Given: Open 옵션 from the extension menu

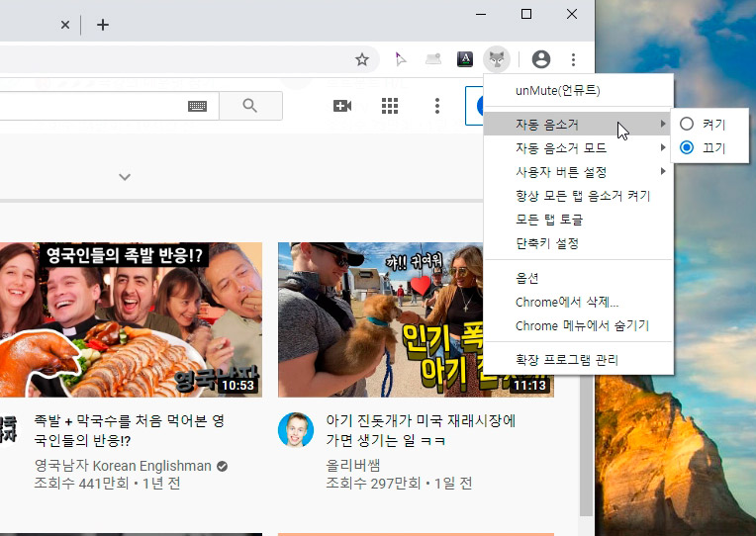Looking at the screenshot, I should [578, 278].
